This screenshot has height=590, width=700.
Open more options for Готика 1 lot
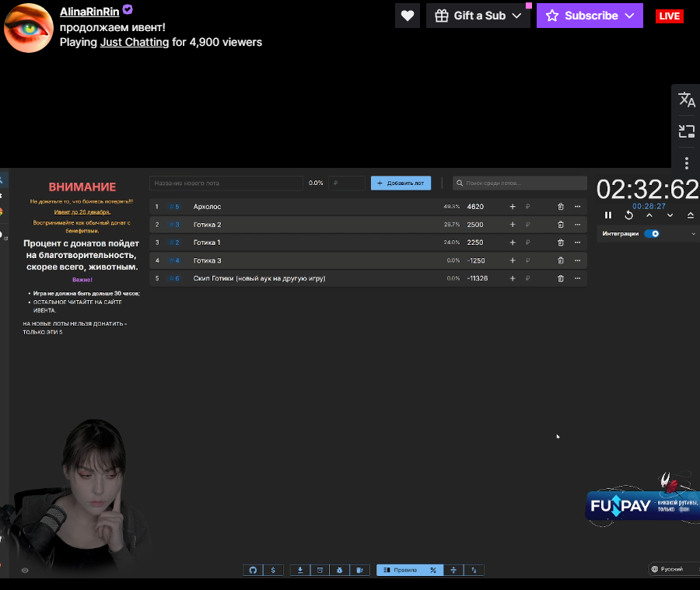coord(577,243)
